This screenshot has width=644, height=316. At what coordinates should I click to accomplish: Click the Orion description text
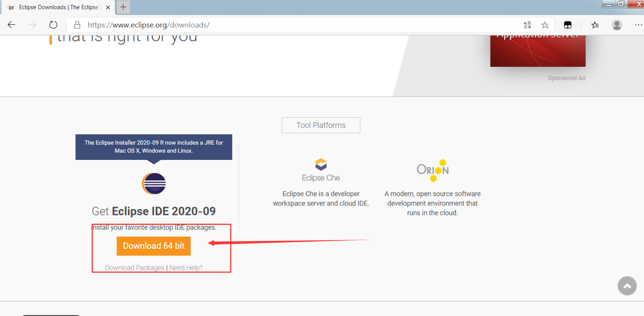click(433, 203)
